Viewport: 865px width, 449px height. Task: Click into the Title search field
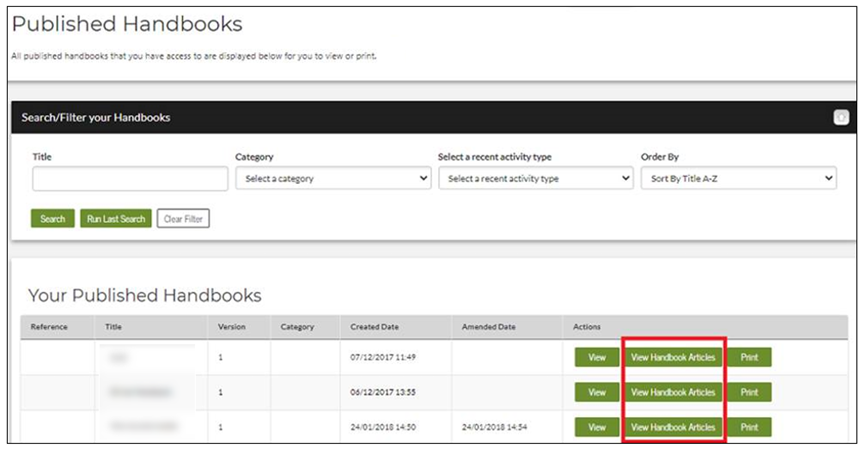click(x=130, y=179)
